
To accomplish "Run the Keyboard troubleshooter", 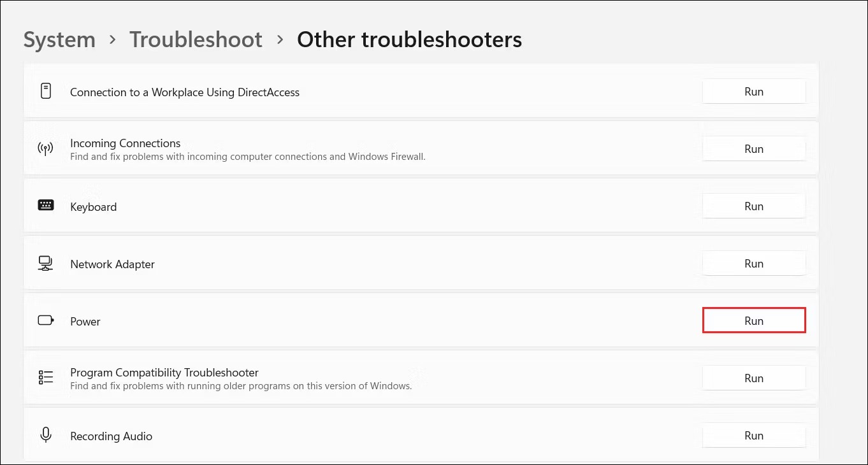I will click(754, 206).
